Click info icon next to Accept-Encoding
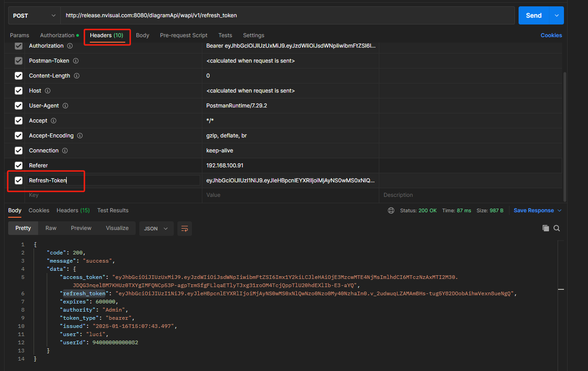 point(80,136)
